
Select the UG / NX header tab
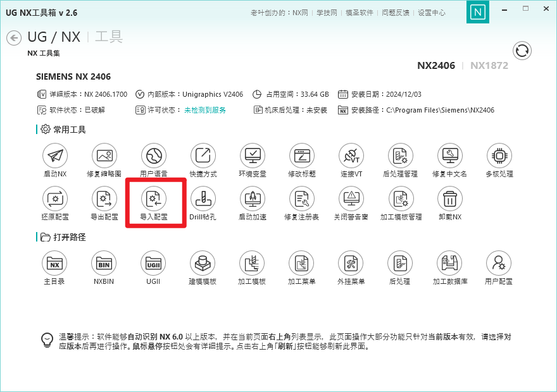[54, 37]
